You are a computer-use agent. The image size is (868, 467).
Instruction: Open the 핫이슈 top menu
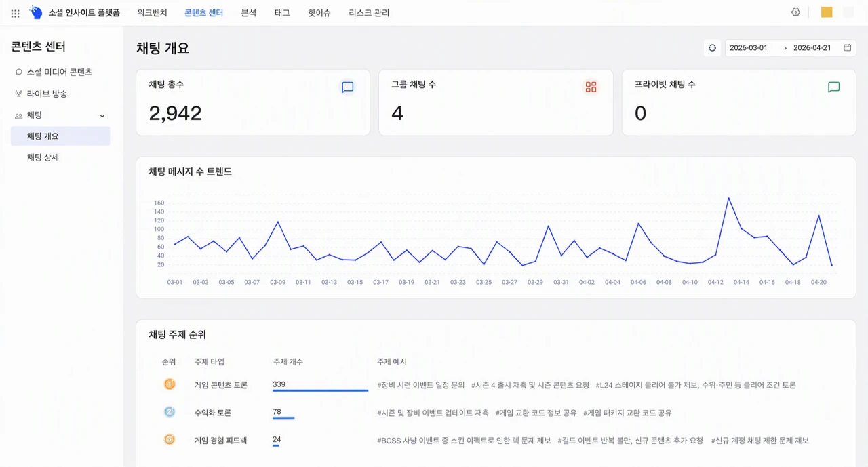(x=319, y=13)
